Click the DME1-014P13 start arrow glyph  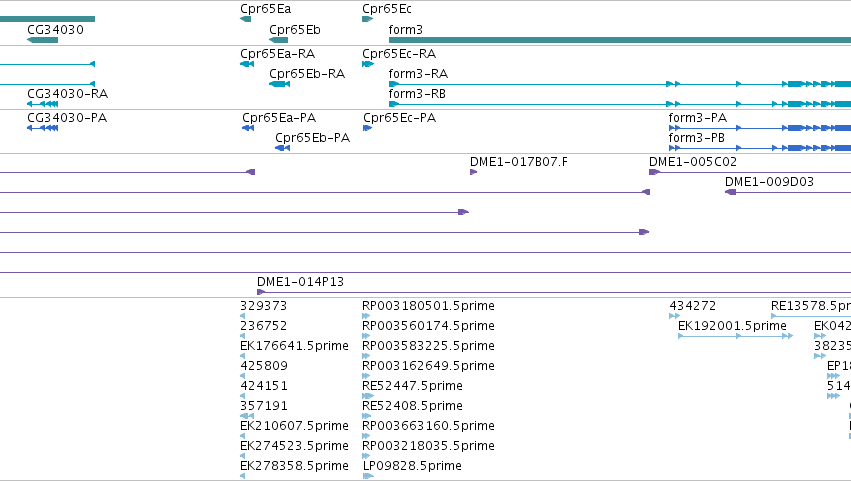coord(261,292)
